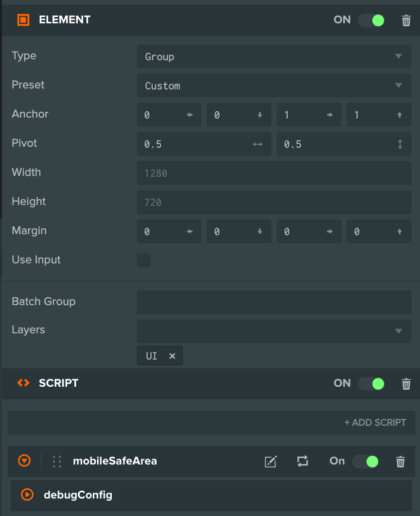
Task: Click the orange Script code icon
Action: pos(23,383)
